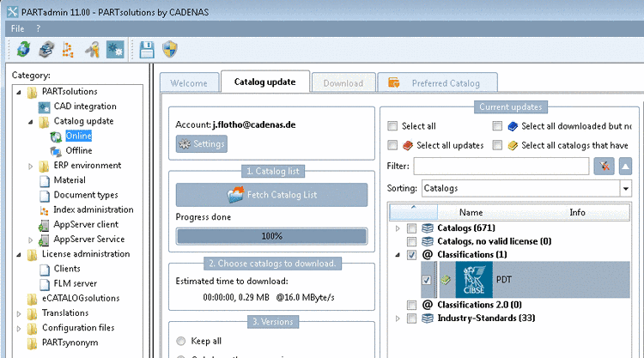Viewport: 644px width, 358px height.
Task: Click the PARTadmin application title icon
Action: point(12,12)
